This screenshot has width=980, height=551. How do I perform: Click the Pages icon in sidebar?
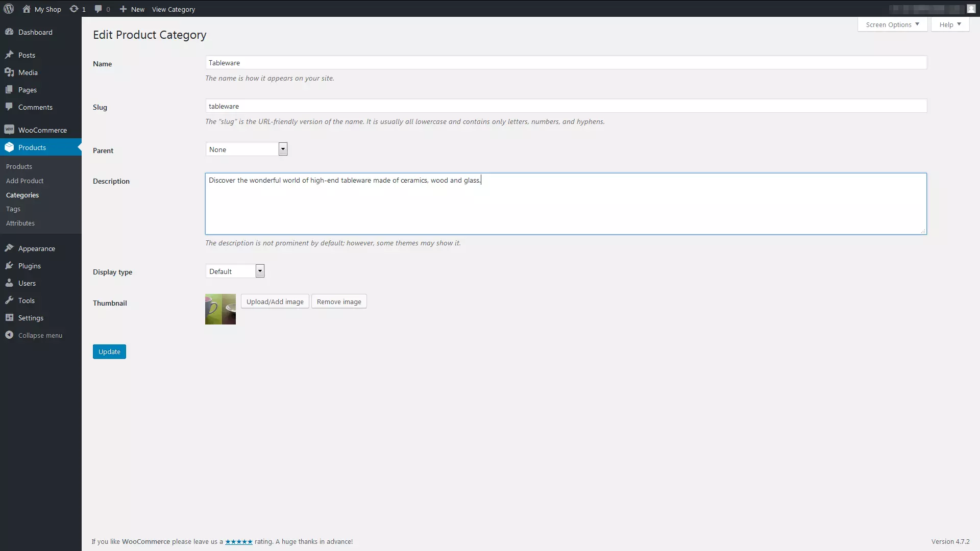(9, 89)
